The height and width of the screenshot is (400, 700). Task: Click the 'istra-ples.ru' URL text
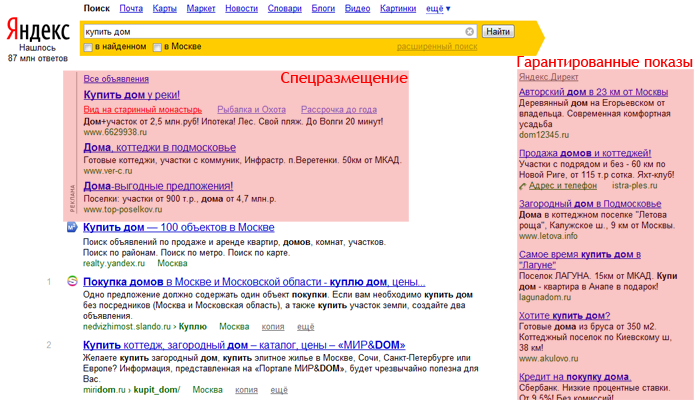[634, 186]
